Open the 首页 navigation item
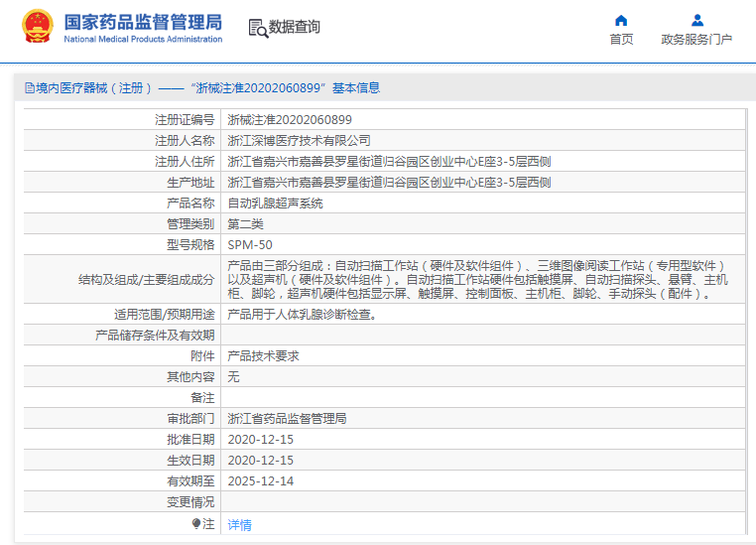The width and height of the screenshot is (756, 545). [621, 40]
